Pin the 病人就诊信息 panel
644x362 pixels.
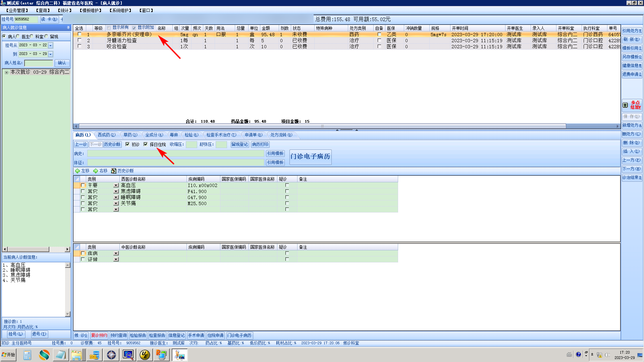tap(68, 27)
